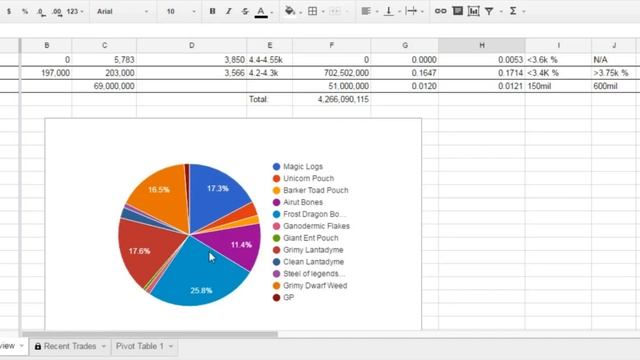Open more number formats dropdown

pyautogui.click(x=75, y=11)
